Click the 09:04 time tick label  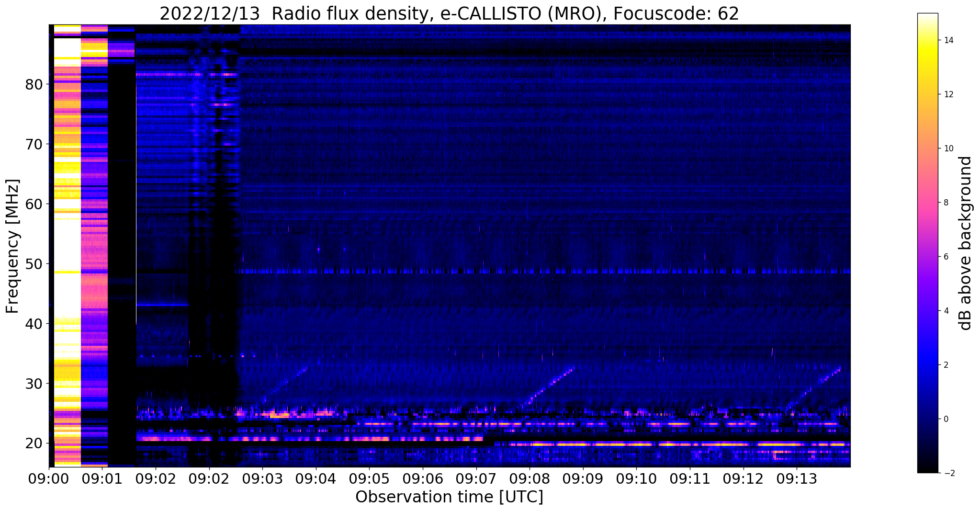click(315, 479)
